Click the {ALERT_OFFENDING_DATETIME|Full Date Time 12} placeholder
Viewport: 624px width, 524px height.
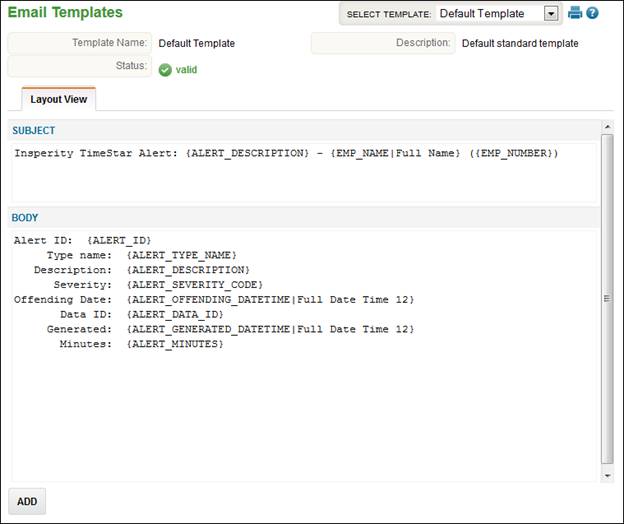point(271,300)
